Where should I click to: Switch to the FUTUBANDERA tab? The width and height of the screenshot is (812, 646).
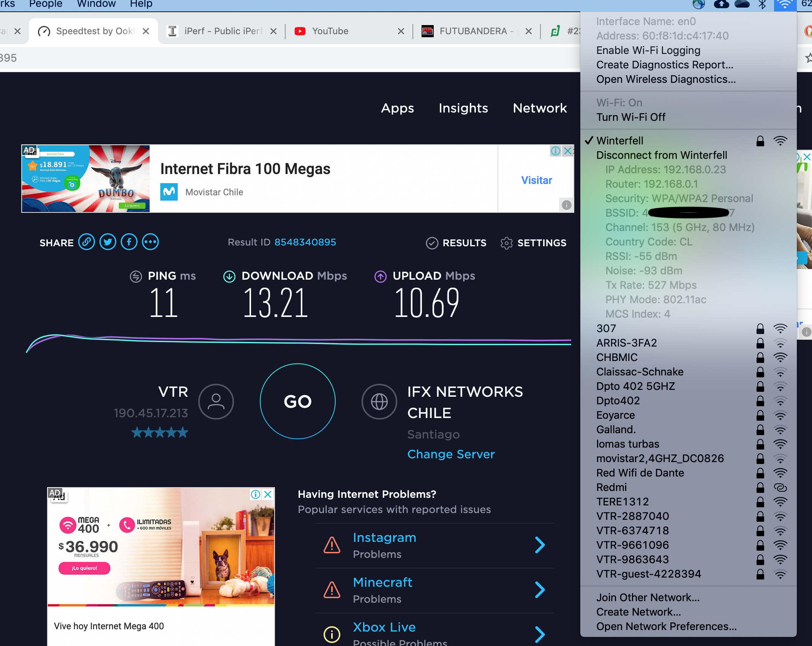pyautogui.click(x=476, y=31)
